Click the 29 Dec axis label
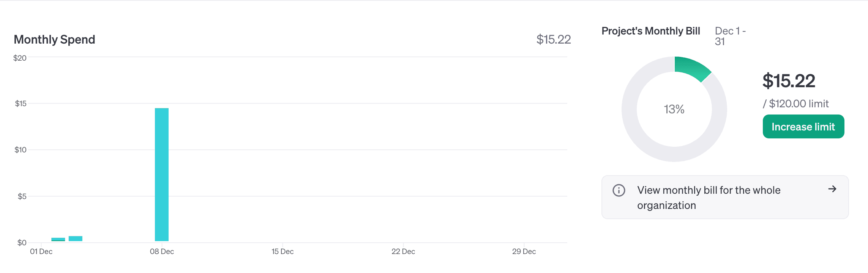Viewport: 868px width, 273px height. pyautogui.click(x=524, y=251)
